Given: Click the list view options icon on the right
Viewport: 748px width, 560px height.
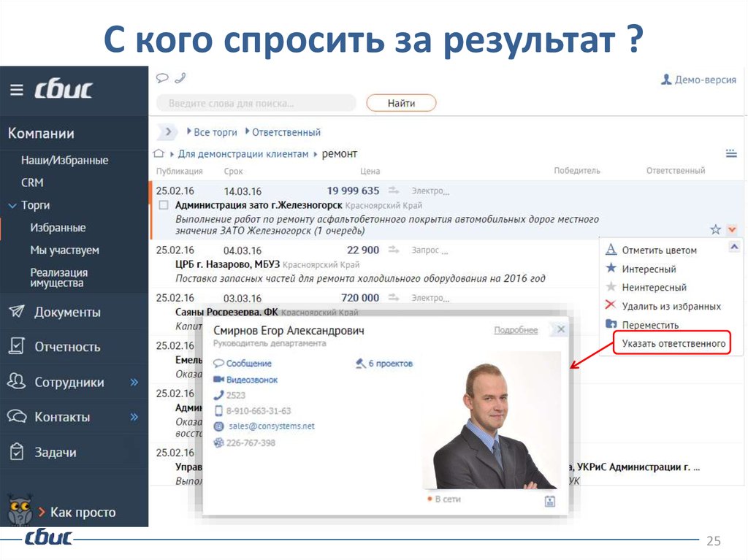Looking at the screenshot, I should 730,153.
